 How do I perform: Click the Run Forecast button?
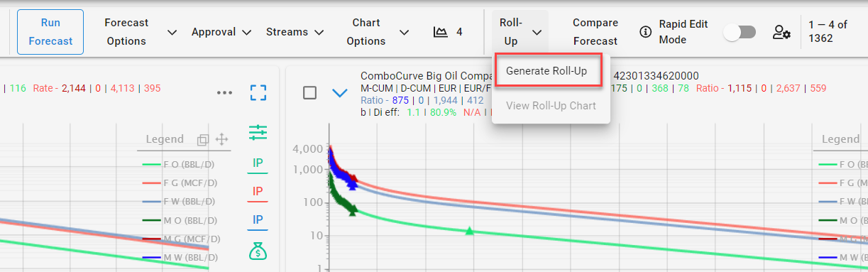(50, 32)
